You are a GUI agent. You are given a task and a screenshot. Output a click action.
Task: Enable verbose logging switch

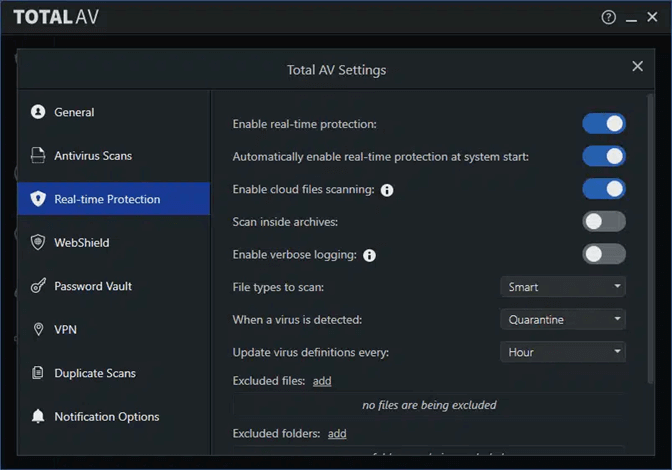pos(604,254)
